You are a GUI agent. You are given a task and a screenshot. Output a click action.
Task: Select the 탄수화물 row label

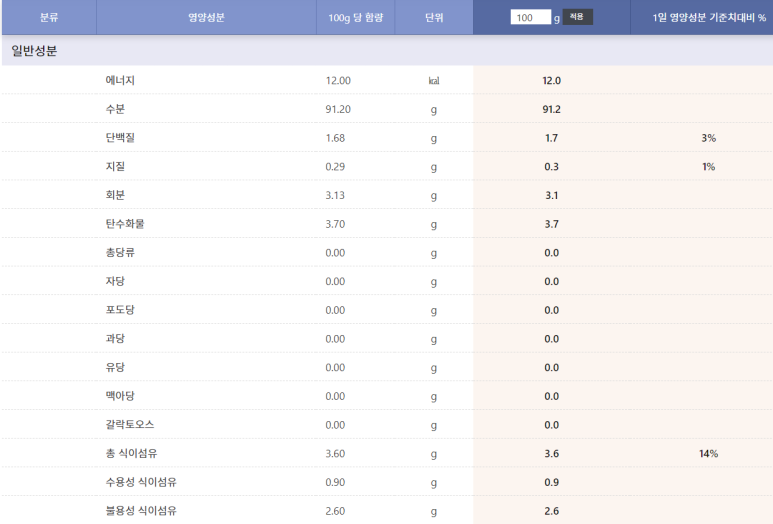125,223
